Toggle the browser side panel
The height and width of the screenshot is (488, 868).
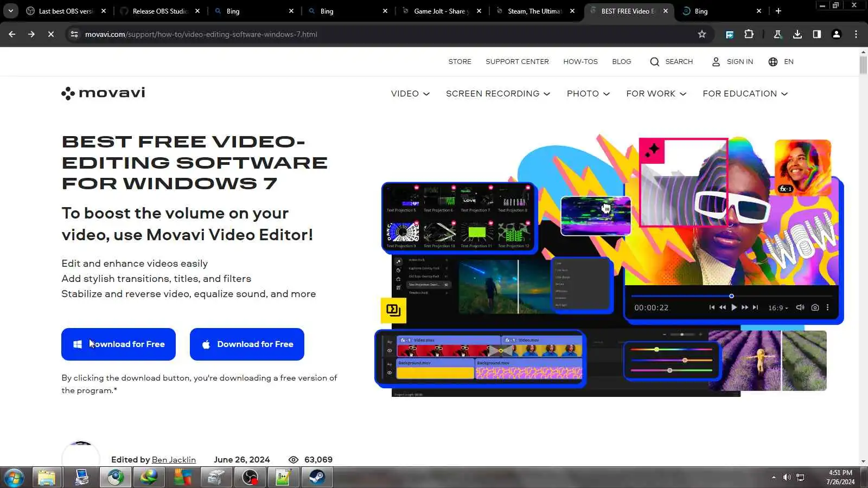click(x=816, y=34)
